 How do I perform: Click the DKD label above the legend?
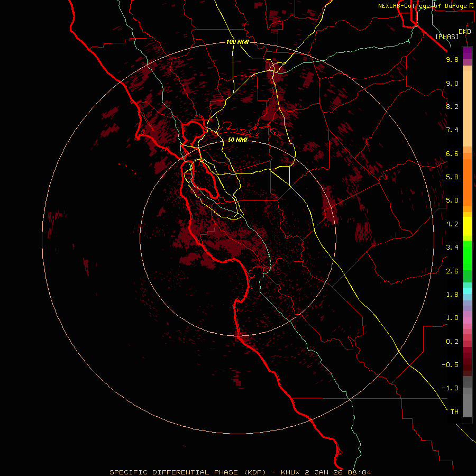coord(465,32)
